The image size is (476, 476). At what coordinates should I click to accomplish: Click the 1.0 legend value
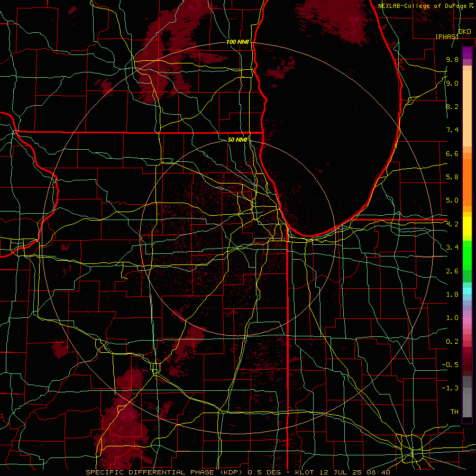[x=452, y=318]
